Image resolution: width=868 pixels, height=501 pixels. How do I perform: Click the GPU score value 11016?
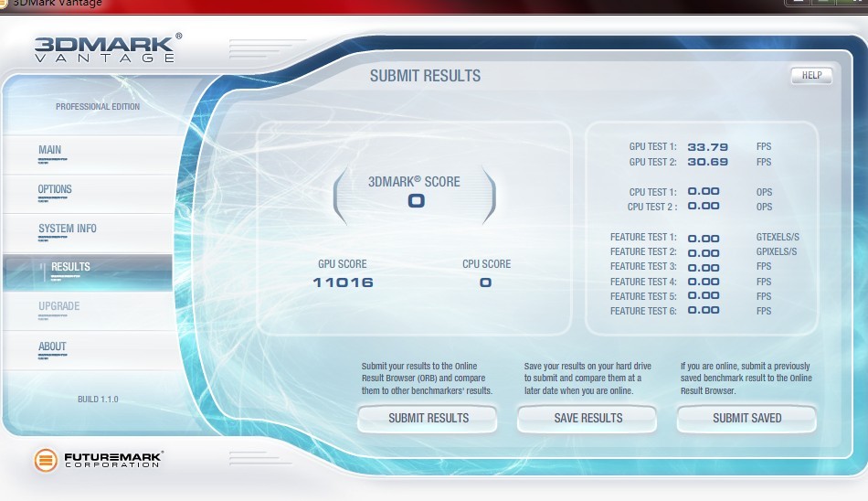coord(343,282)
